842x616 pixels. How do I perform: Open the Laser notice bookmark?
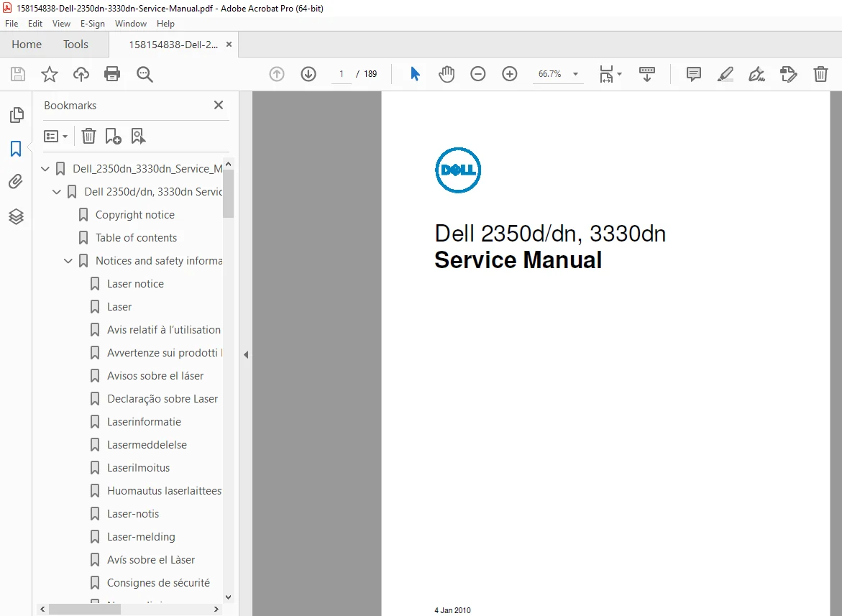[135, 284]
